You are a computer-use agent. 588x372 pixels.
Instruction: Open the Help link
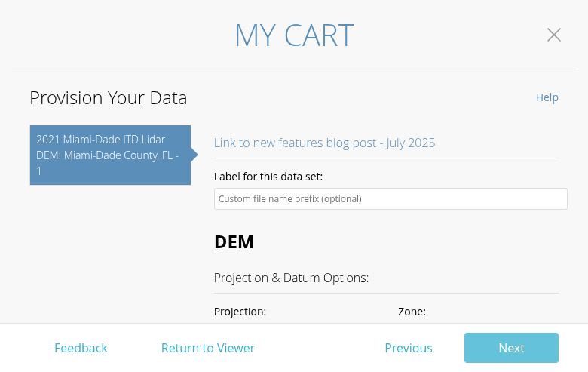[x=547, y=97]
